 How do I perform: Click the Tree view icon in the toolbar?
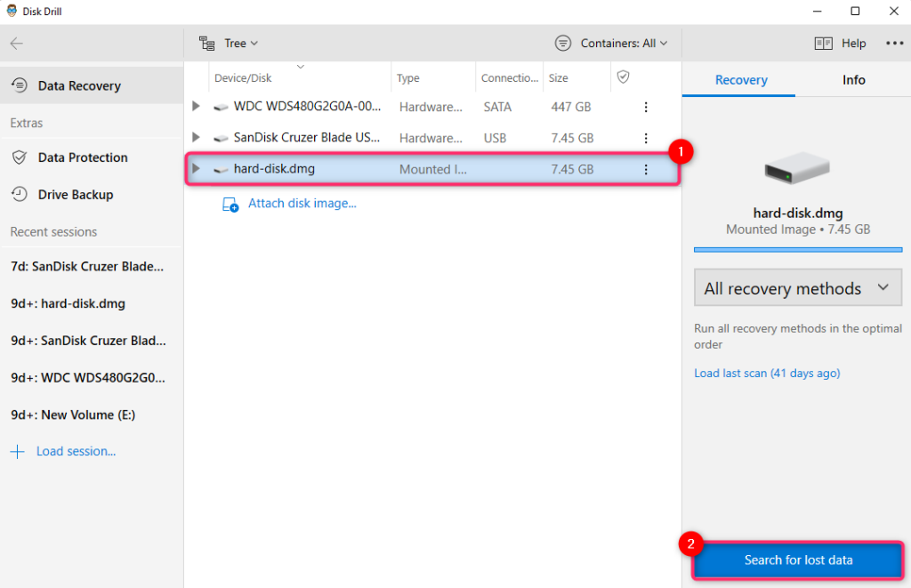click(x=207, y=42)
